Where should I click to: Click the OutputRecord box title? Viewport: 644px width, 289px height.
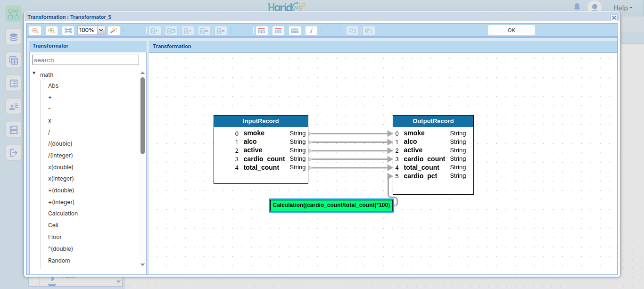(x=433, y=121)
